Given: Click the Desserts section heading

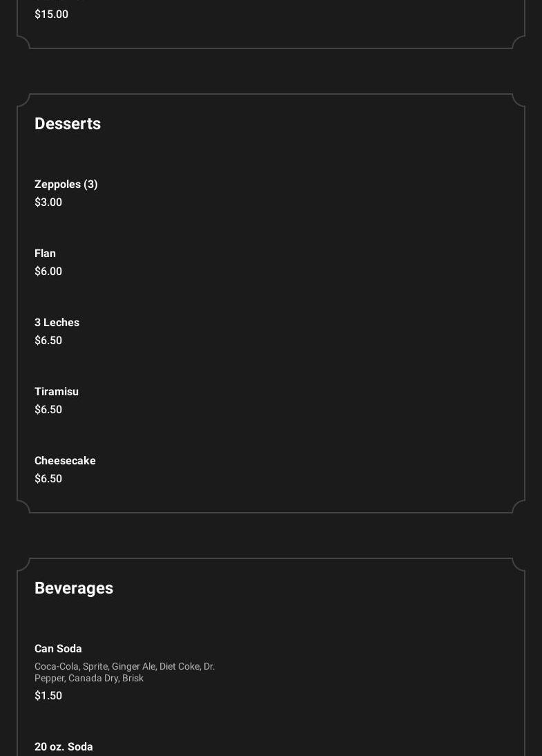Looking at the screenshot, I should coord(68,124).
